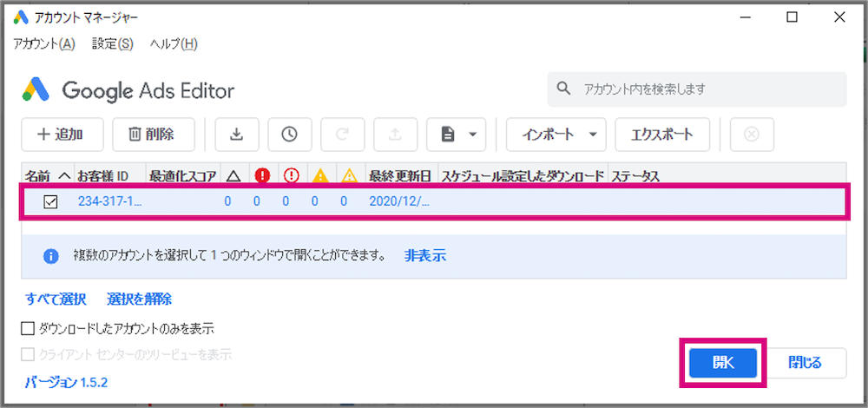
Task: Click the 削除 button
Action: coord(154,134)
